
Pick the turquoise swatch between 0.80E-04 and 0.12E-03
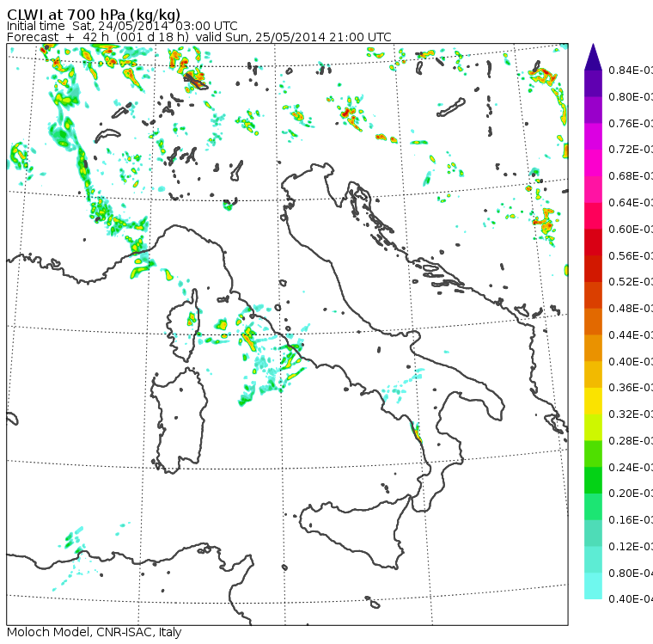(593, 560)
